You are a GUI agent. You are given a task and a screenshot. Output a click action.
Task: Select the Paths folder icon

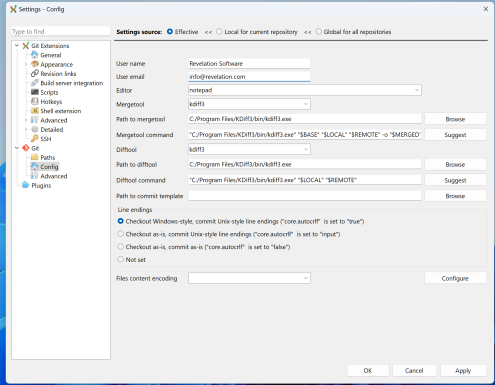[35, 157]
